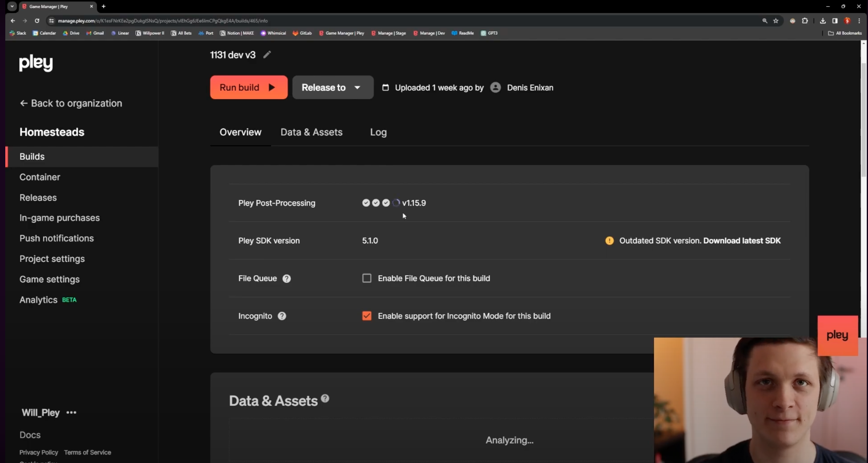Click the post-processing loading spinner

[396, 203]
